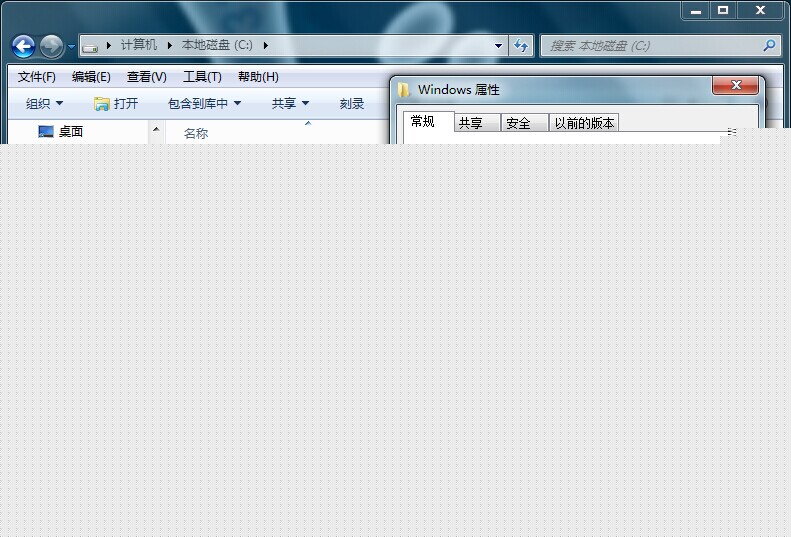Expand arrow after 本地磁盘 (C:) breadcrumb
This screenshot has width=791, height=537.
tap(265, 45)
